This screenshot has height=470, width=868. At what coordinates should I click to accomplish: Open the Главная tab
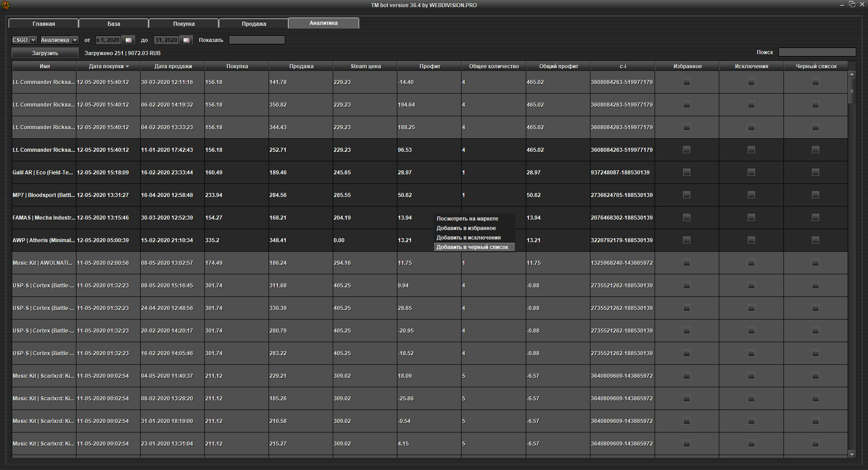click(x=43, y=23)
